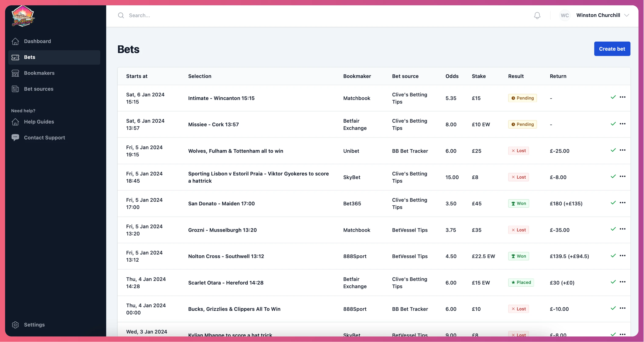Open Help Guides in the sidebar
Image resolution: width=644 pixels, height=342 pixels.
(39, 122)
